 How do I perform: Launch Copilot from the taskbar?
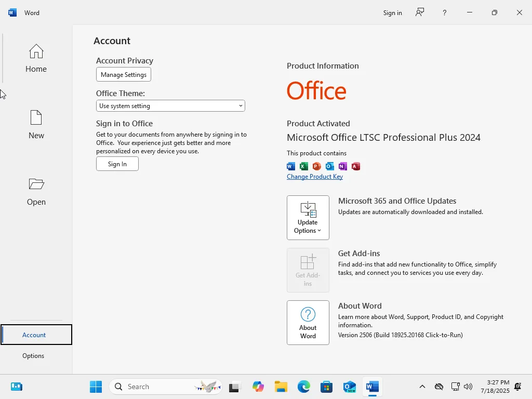(258, 387)
